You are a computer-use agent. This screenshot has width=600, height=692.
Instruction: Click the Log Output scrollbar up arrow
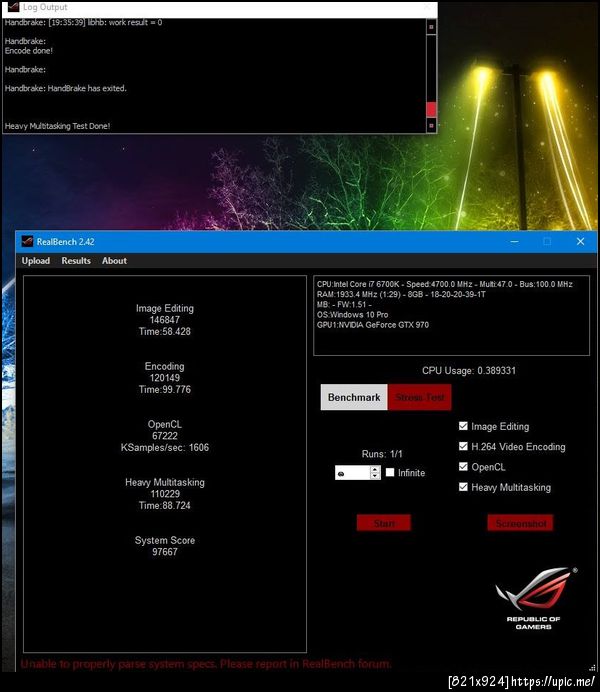(x=431, y=27)
